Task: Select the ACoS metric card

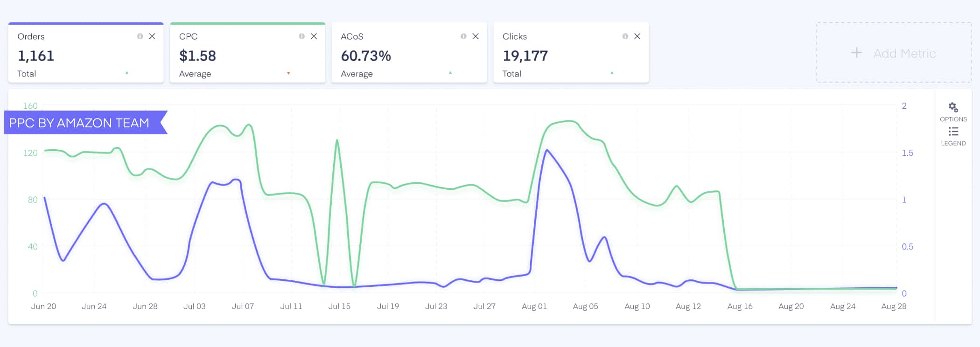Action: (409, 53)
